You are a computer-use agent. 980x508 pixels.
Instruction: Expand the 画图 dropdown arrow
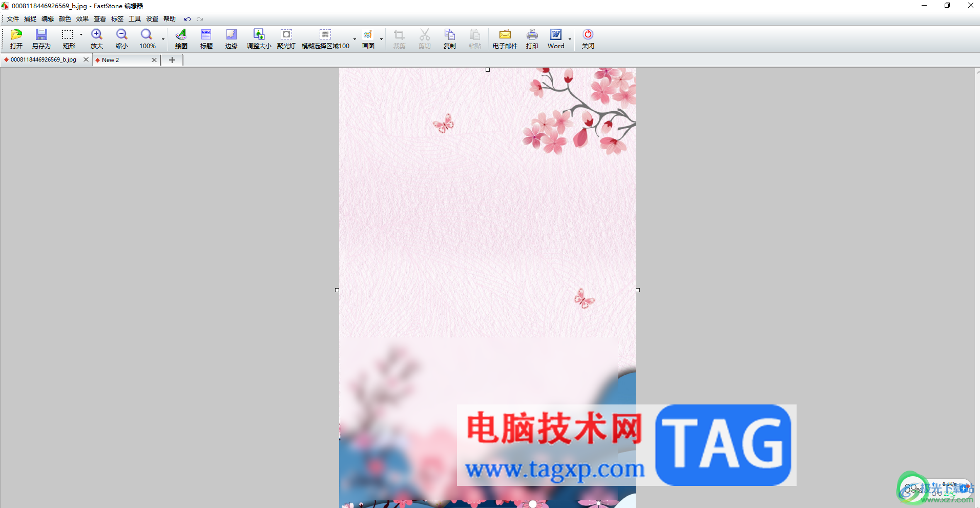(x=381, y=39)
